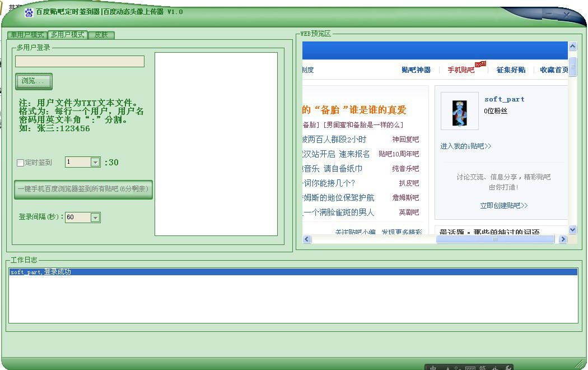This screenshot has width=588, height=370.
Task: Click the post ending 群殴2小时
Action: 334,140
